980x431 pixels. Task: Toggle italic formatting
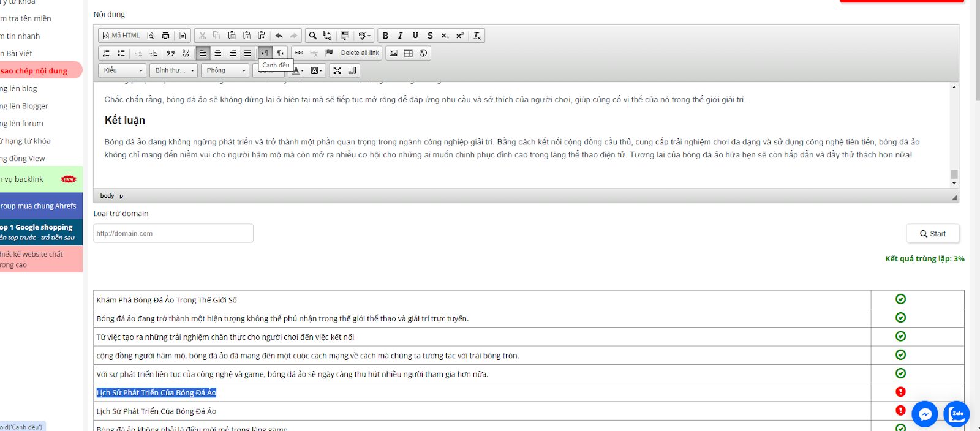[401, 36]
